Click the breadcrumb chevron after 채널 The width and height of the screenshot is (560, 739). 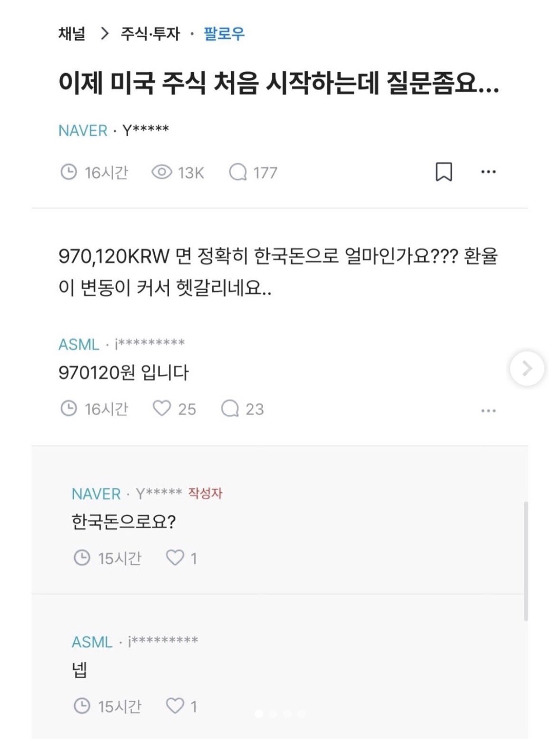105,34
